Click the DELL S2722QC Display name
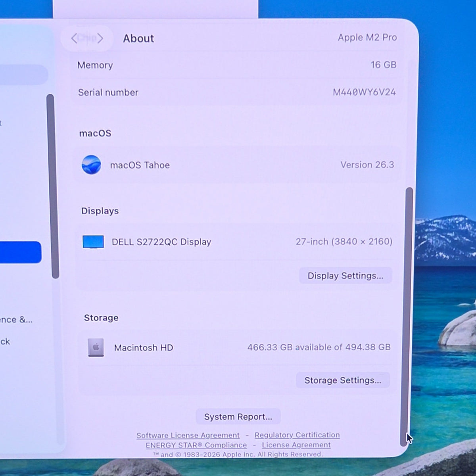 161,242
